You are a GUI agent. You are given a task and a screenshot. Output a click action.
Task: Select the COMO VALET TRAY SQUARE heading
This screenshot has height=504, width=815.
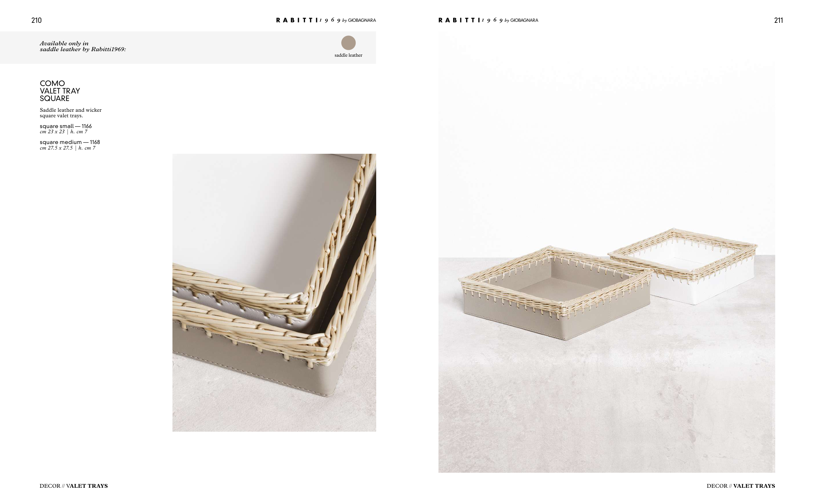pyautogui.click(x=60, y=91)
